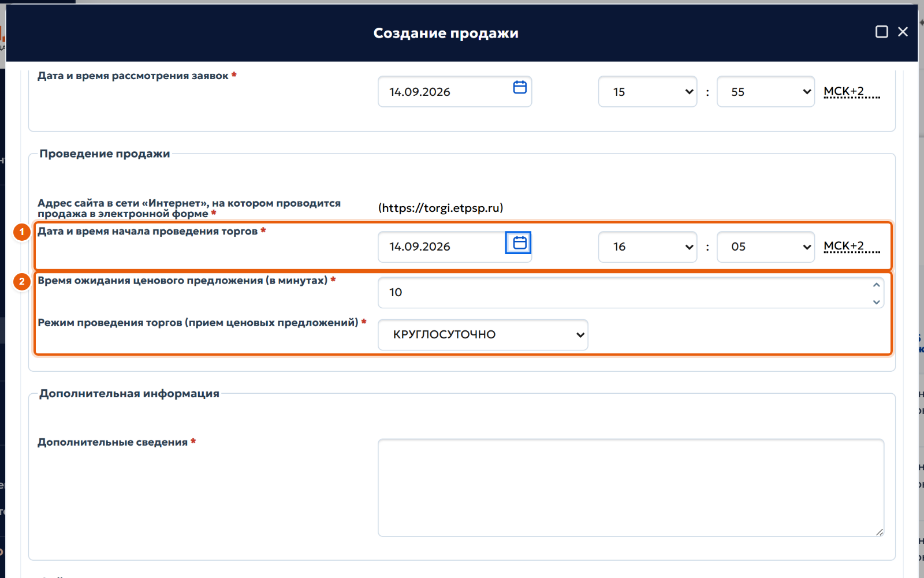Viewport: 924px width, 578px height.
Task: Click the Дополнительная информация section heading
Action: 129,394
